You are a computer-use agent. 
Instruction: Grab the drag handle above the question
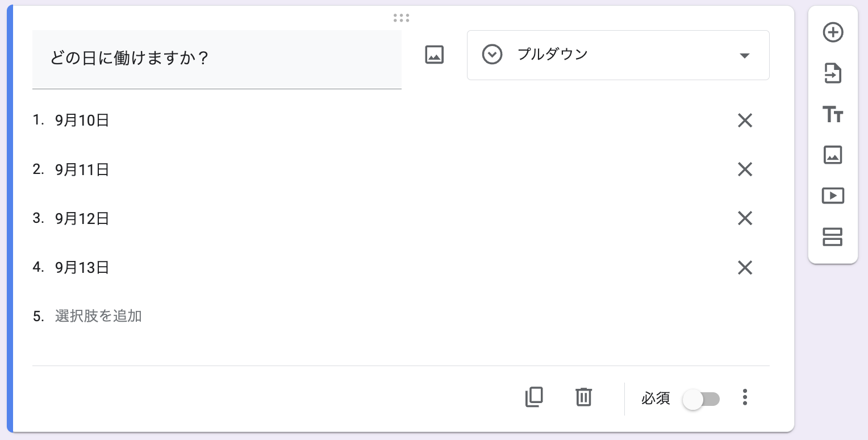pos(401,18)
